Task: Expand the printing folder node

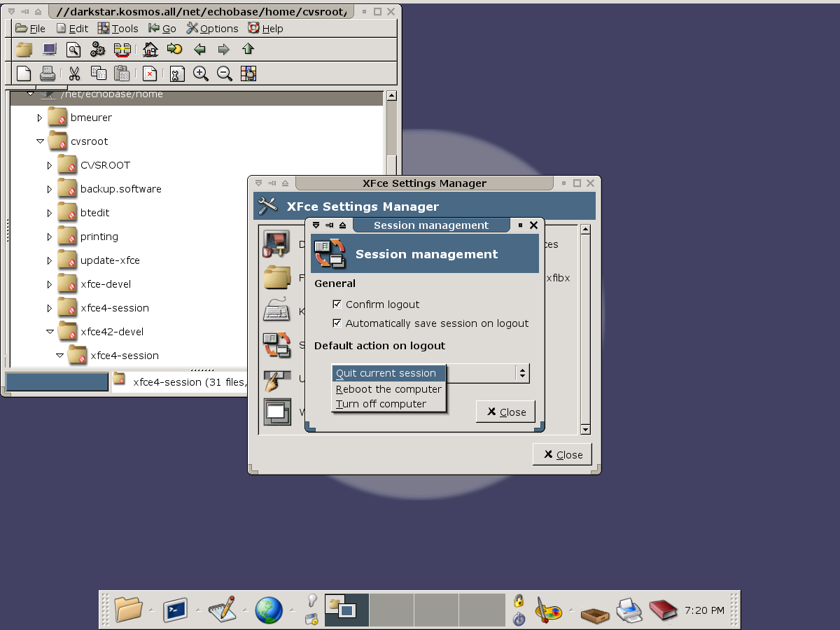Action: (x=50, y=237)
